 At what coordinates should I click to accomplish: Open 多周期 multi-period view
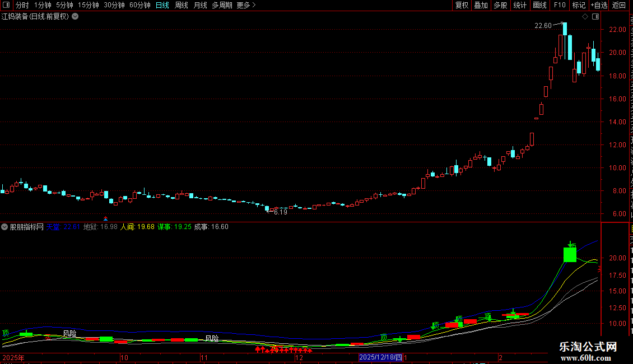(222, 5)
